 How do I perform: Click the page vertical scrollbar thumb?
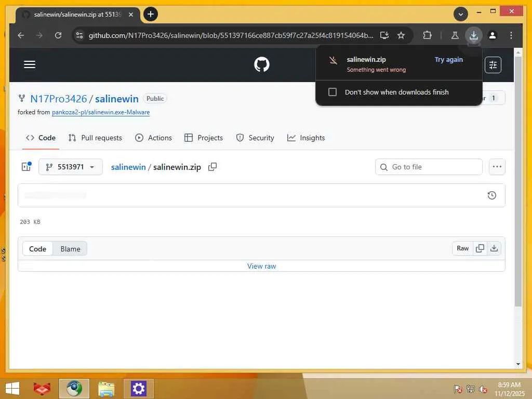(x=518, y=181)
